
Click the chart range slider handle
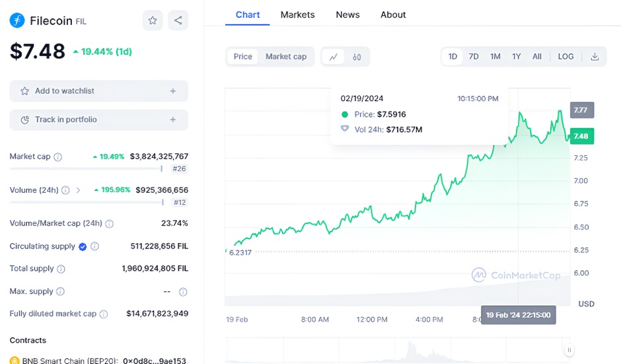point(569,350)
